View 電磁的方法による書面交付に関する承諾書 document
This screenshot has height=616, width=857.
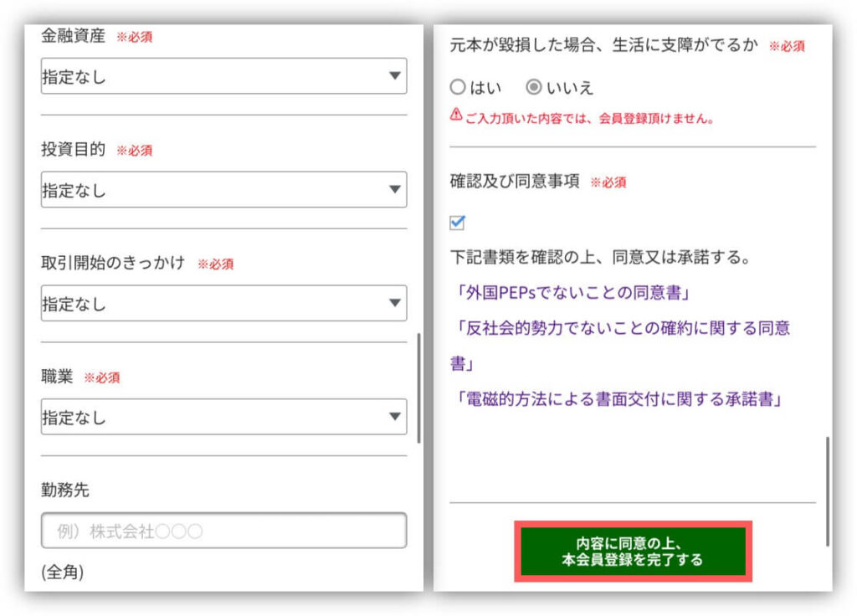click(x=619, y=398)
